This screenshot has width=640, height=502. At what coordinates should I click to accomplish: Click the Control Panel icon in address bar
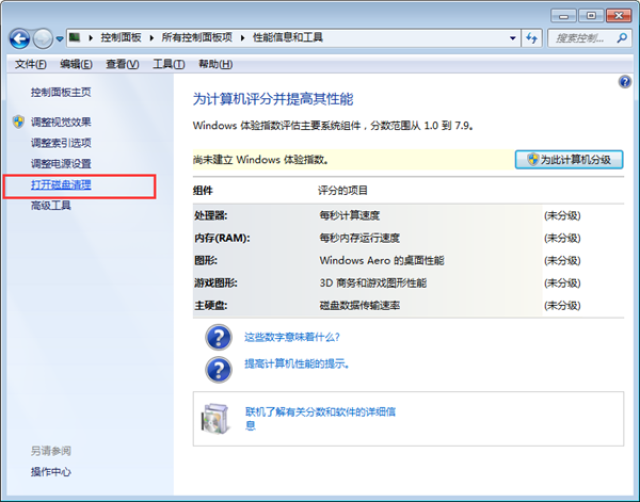click(74, 38)
